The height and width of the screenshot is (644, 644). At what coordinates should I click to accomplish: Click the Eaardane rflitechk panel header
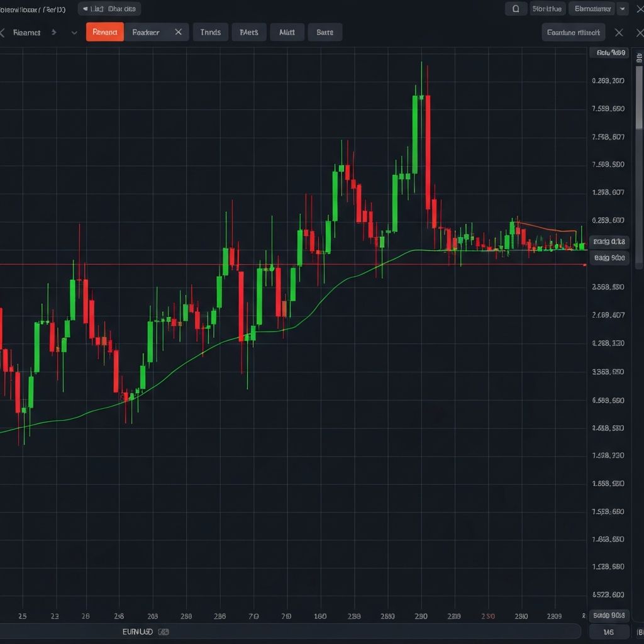click(x=573, y=32)
